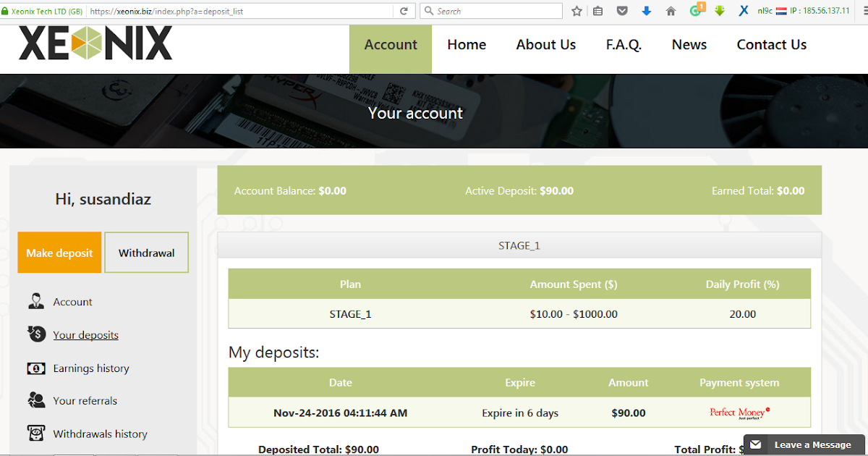868x456 pixels.
Task: Bookmark this page with the star icon
Action: (x=575, y=12)
